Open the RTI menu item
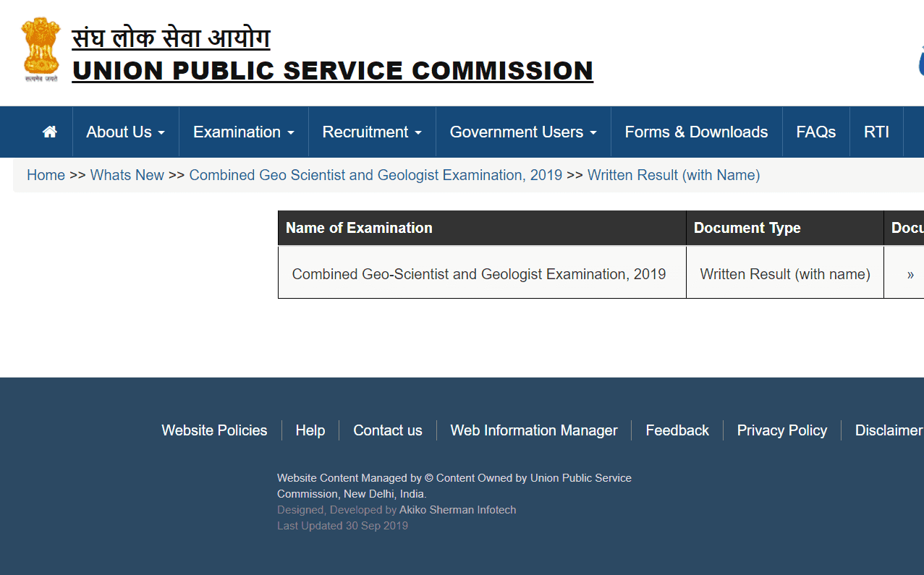This screenshot has height=575, width=924. click(x=876, y=132)
